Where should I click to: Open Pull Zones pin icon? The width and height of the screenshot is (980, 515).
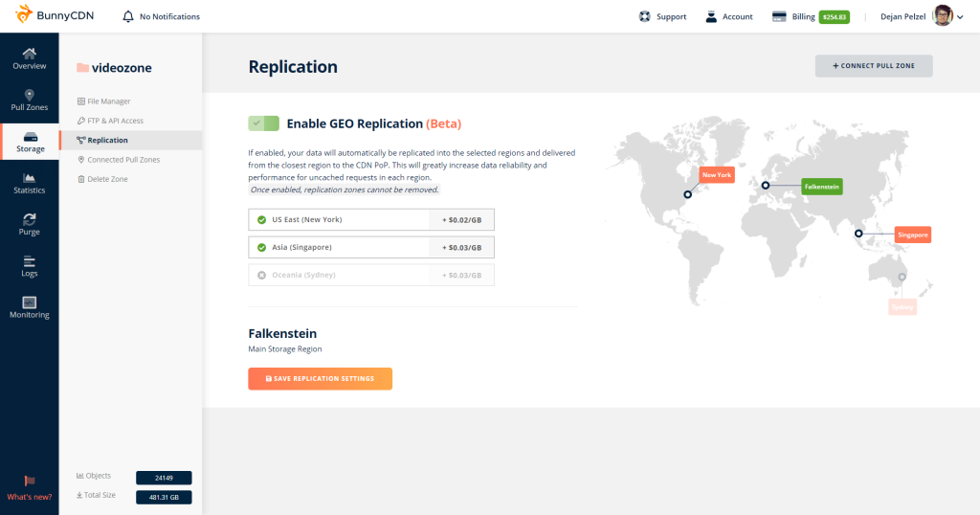[x=29, y=96]
